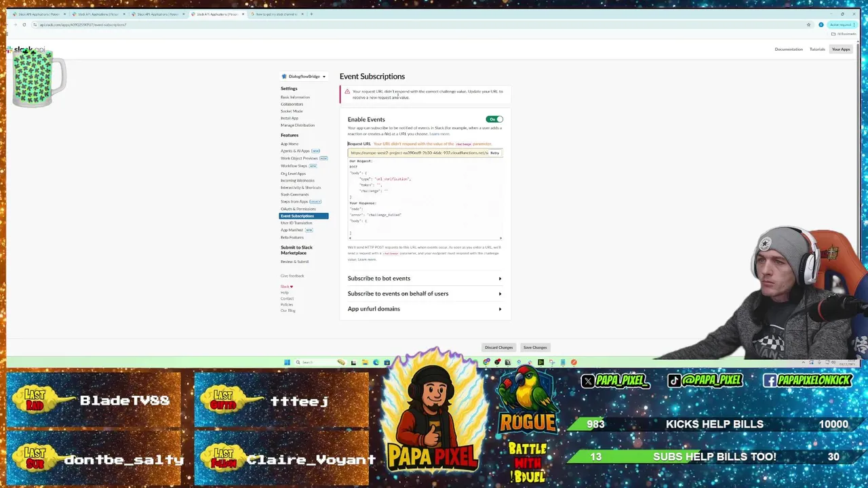Click Learn more link under Enable Events

(x=439, y=134)
